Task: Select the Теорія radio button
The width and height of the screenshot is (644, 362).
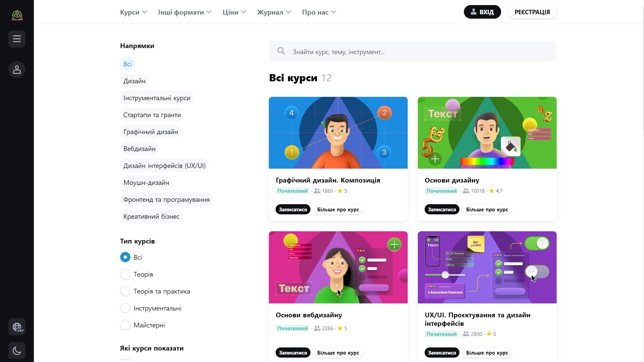Action: [x=125, y=274]
